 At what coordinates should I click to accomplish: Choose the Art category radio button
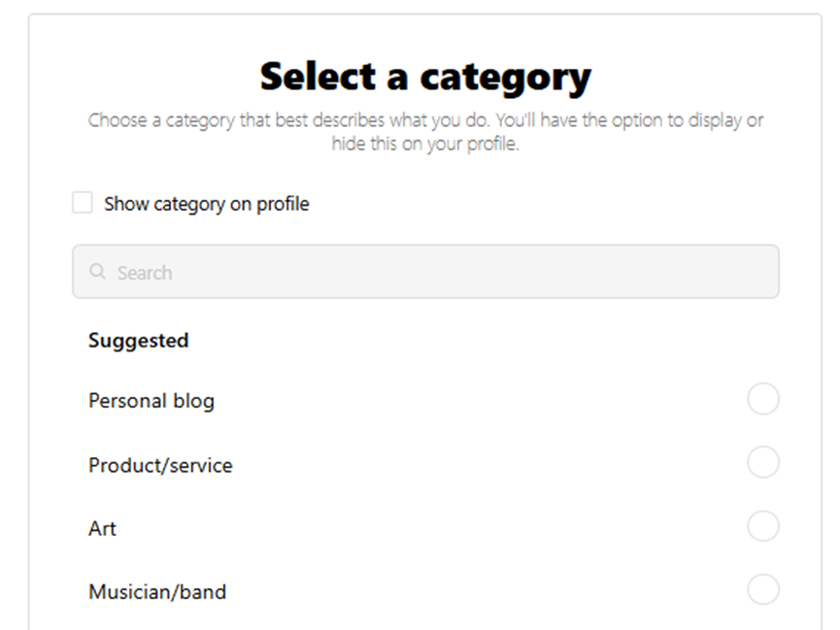(x=763, y=525)
